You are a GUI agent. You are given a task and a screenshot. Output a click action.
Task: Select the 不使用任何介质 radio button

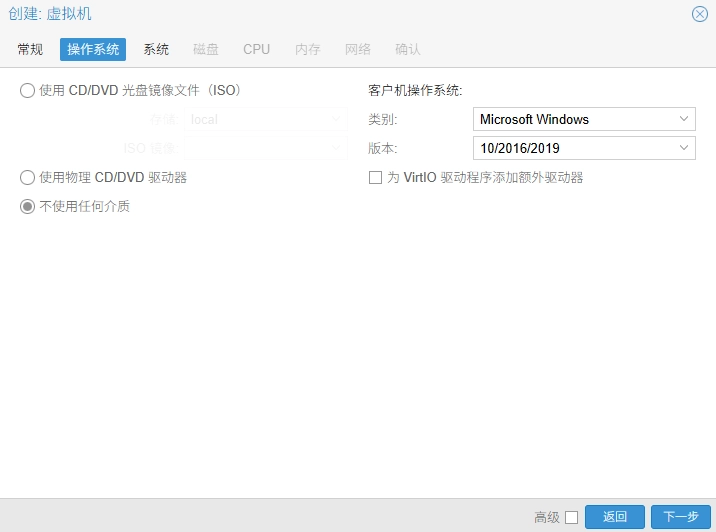click(28, 206)
